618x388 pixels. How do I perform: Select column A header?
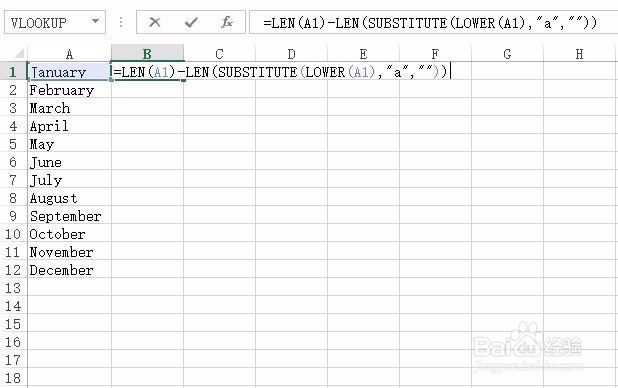[69, 54]
